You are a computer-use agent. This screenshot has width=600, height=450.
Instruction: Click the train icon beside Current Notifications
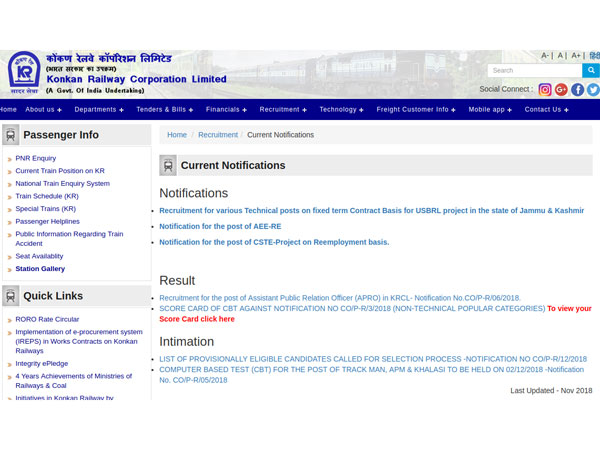pos(168,165)
